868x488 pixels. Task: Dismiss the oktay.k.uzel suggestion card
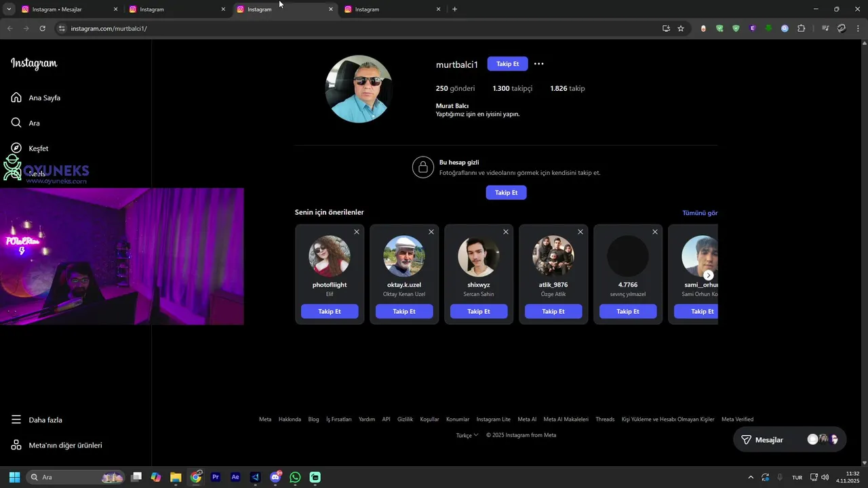click(431, 232)
